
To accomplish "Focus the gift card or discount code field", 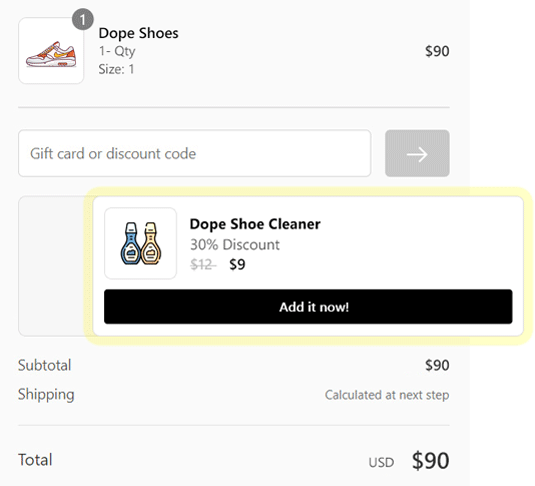I will click(194, 153).
